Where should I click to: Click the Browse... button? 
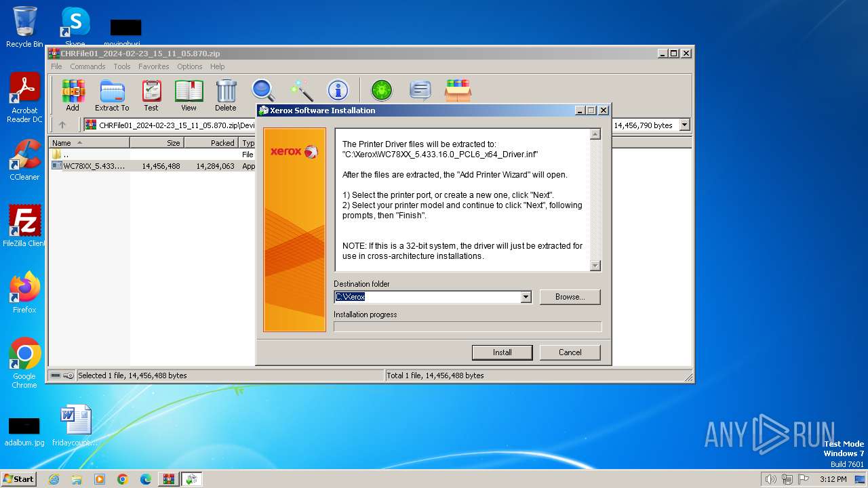click(570, 297)
